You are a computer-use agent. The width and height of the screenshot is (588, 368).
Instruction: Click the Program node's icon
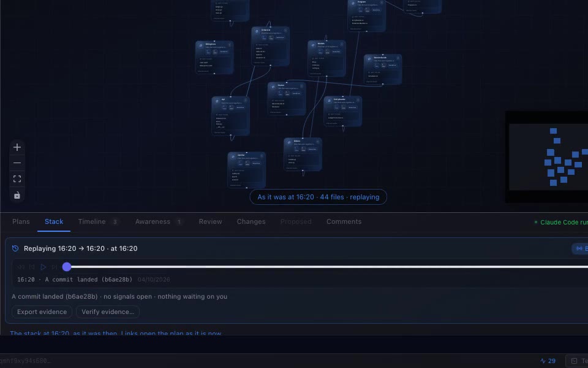353,4
